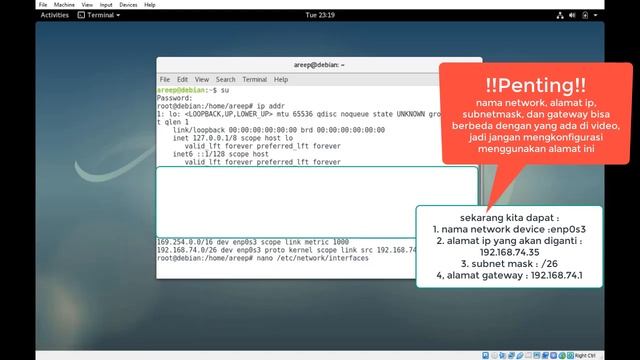Viewport: 640px width, 360px height.
Task: Click the VirtualBox optical disc status icon
Action: click(494, 356)
